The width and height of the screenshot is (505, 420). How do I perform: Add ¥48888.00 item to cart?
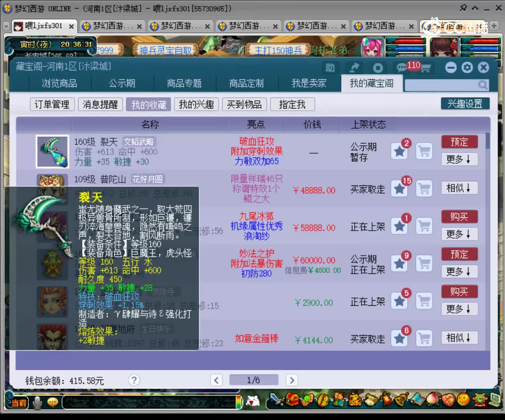click(424, 189)
